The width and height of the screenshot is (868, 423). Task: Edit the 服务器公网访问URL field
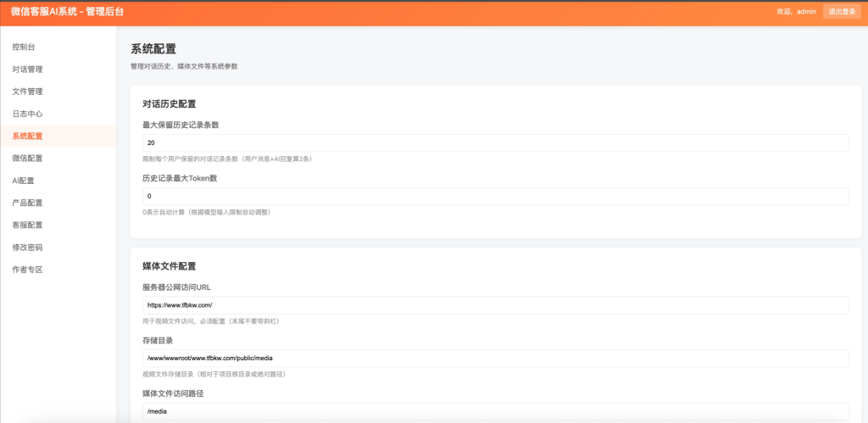click(495, 305)
